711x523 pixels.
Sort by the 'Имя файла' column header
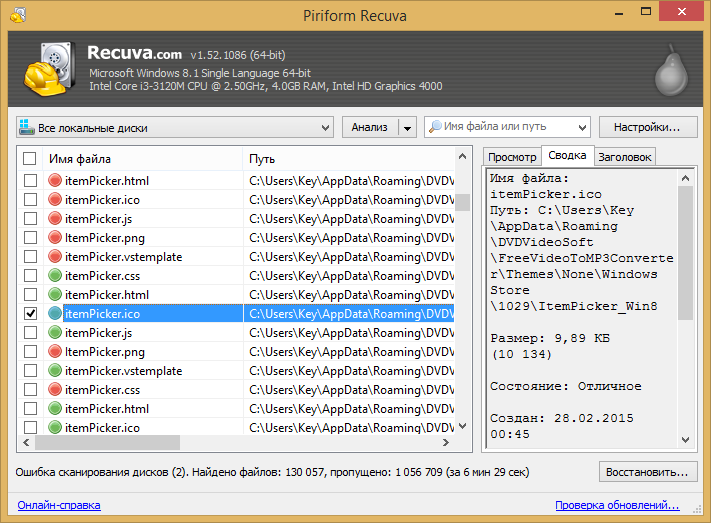tap(143, 159)
